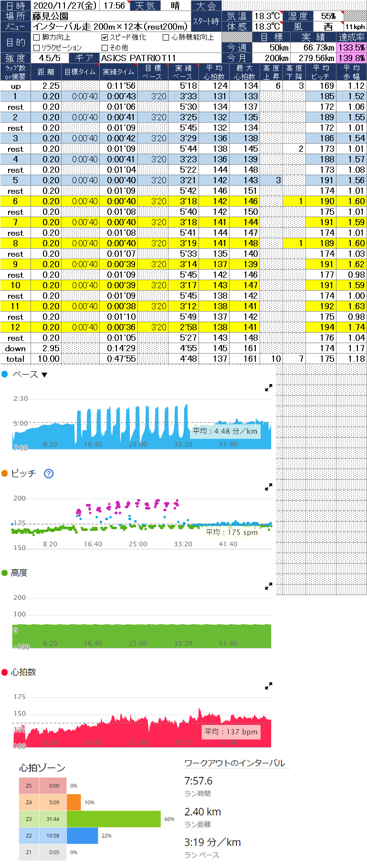Expand the pace chart to fullscreen

click(x=268, y=388)
